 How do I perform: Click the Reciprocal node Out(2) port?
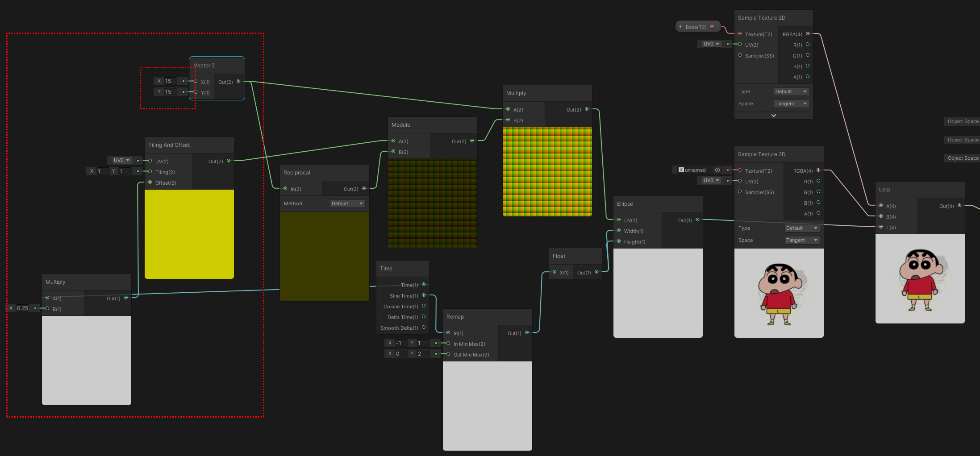(x=364, y=188)
